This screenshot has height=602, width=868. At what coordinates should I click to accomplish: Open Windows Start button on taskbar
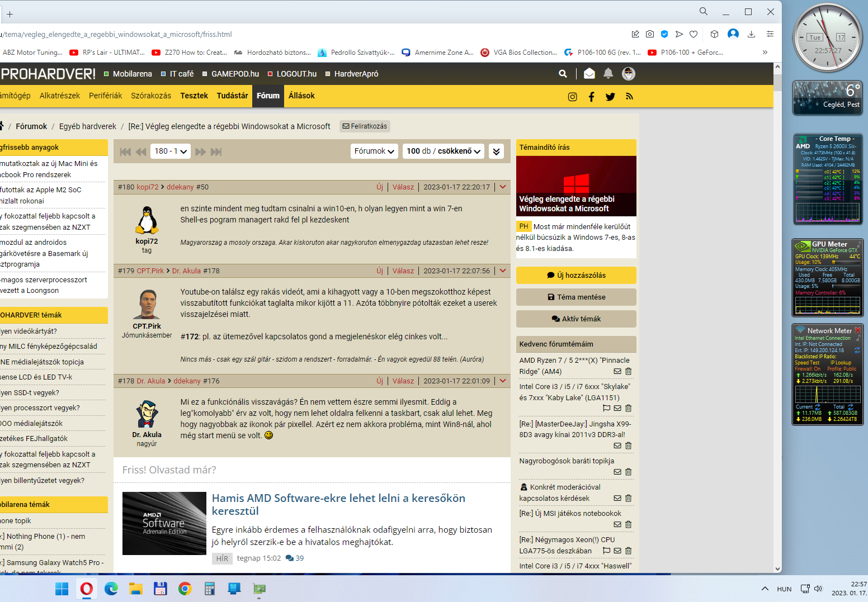point(62,589)
